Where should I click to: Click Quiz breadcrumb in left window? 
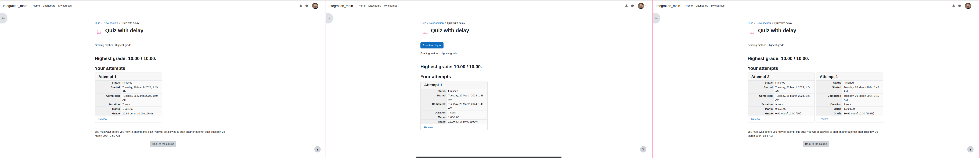tap(97, 23)
